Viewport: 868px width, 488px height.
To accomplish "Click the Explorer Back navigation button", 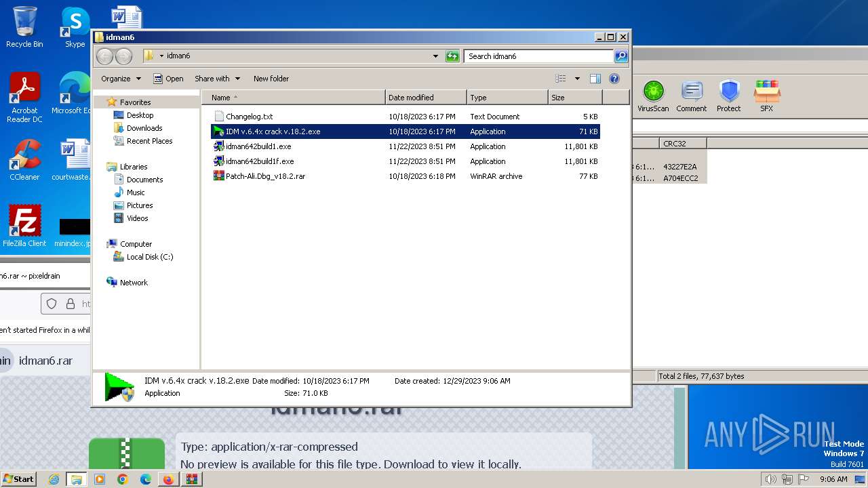I will coord(104,56).
